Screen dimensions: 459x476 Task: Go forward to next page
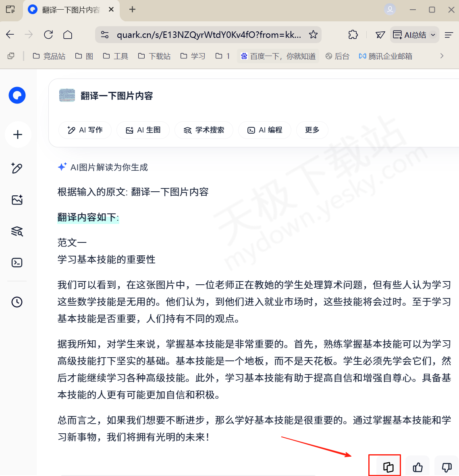29,35
